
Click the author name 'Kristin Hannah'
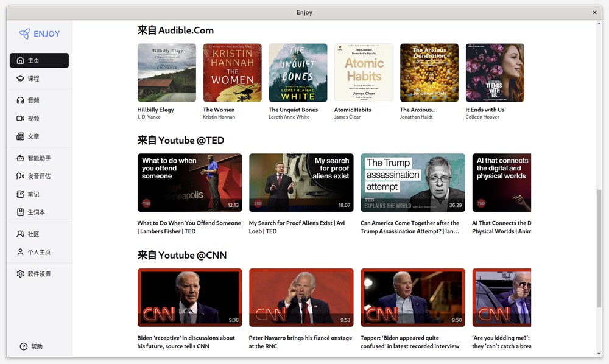click(x=219, y=117)
